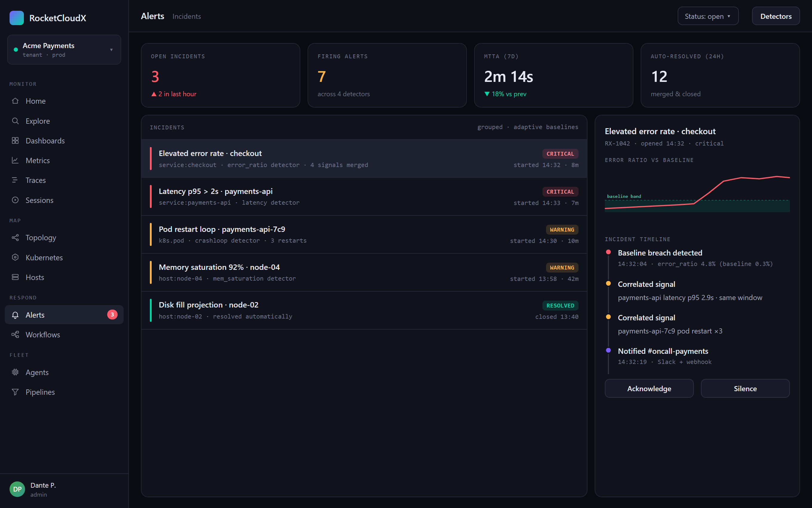Click "grouped · adaptive baselines" label

pos(528,127)
